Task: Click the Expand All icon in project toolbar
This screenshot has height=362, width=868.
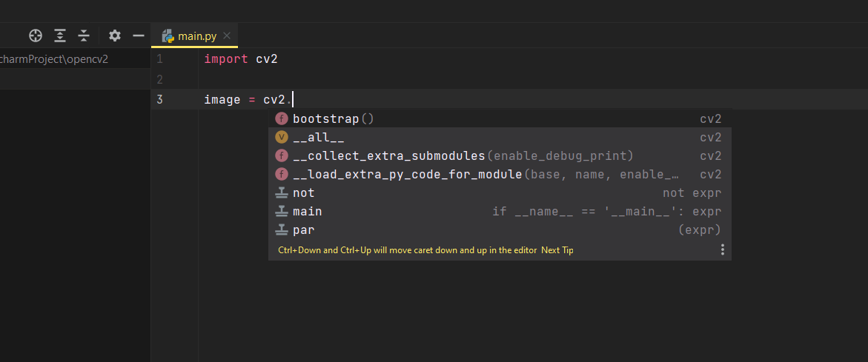Action: (60, 36)
